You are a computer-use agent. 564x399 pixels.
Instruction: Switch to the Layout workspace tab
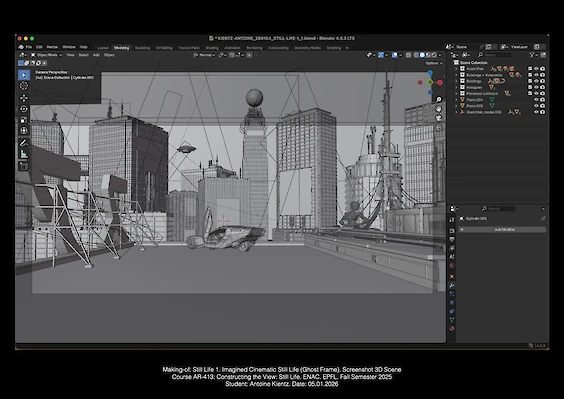(x=103, y=47)
